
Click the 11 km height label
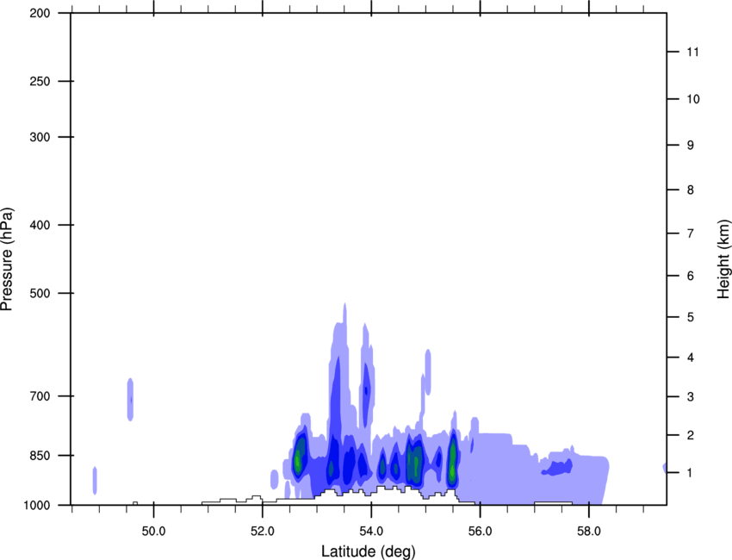(693, 52)
